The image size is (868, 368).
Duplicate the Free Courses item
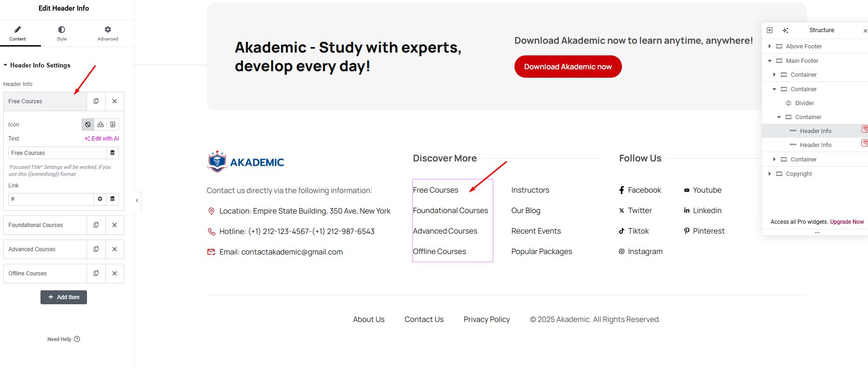pos(96,101)
